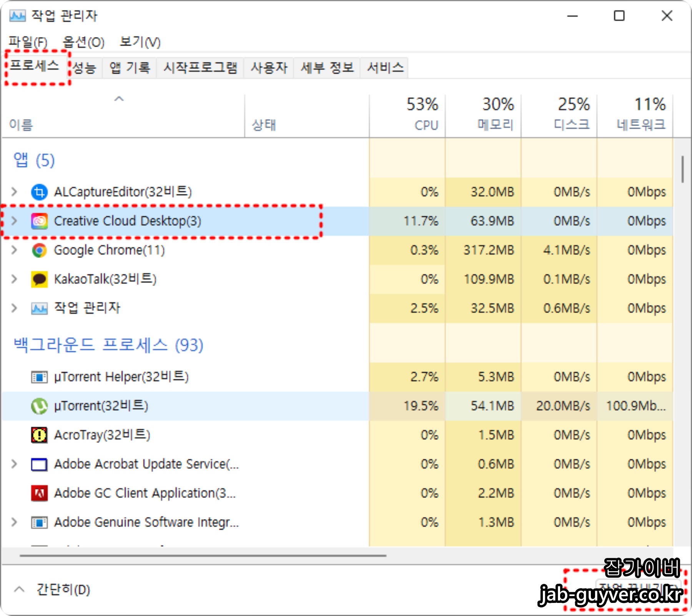Expand the Creative Cloud Desktop group
The image size is (692, 616).
(14, 221)
